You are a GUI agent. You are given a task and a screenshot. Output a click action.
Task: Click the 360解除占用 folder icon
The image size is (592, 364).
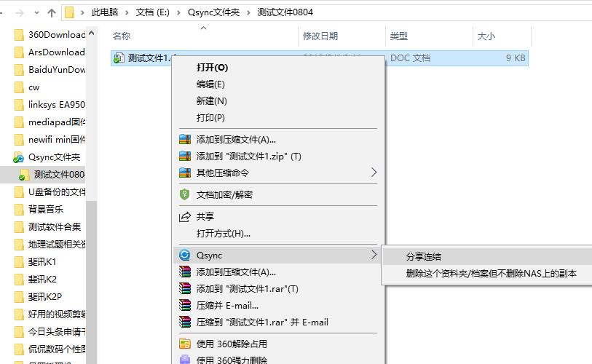tap(185, 344)
